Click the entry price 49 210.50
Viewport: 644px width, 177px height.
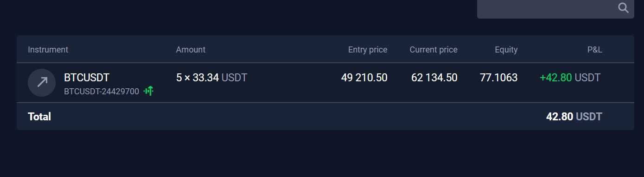[364, 78]
